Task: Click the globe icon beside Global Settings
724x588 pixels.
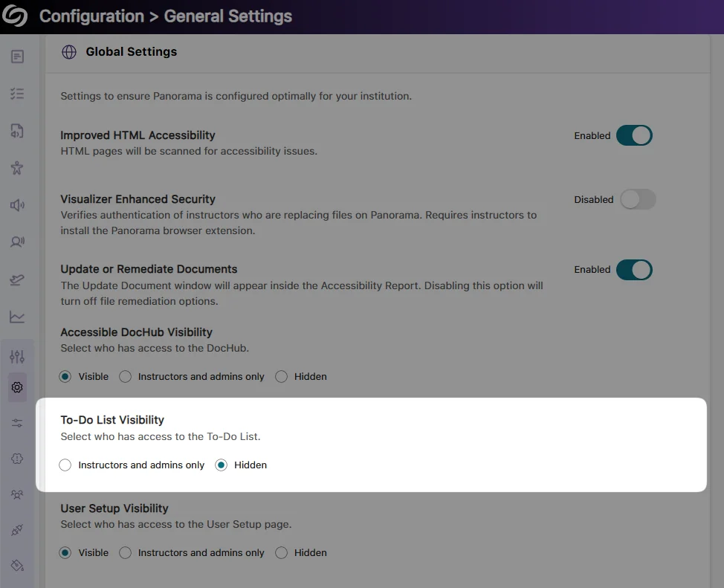Action: (x=69, y=52)
